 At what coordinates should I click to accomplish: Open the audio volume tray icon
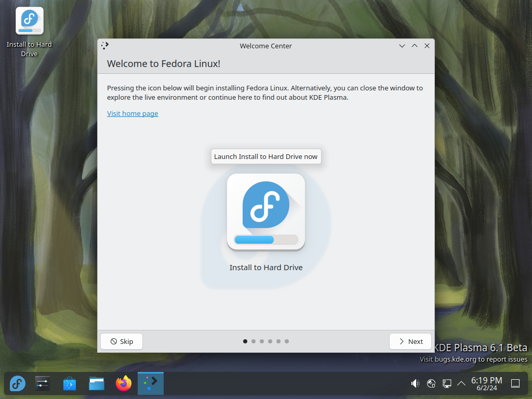415,383
